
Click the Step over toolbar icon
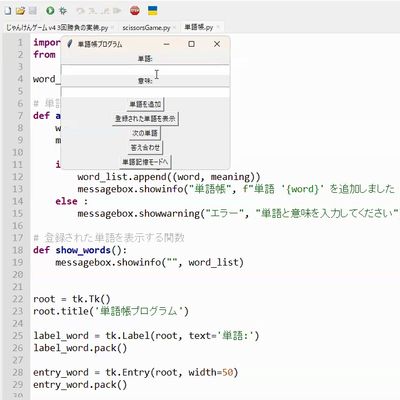(81, 11)
